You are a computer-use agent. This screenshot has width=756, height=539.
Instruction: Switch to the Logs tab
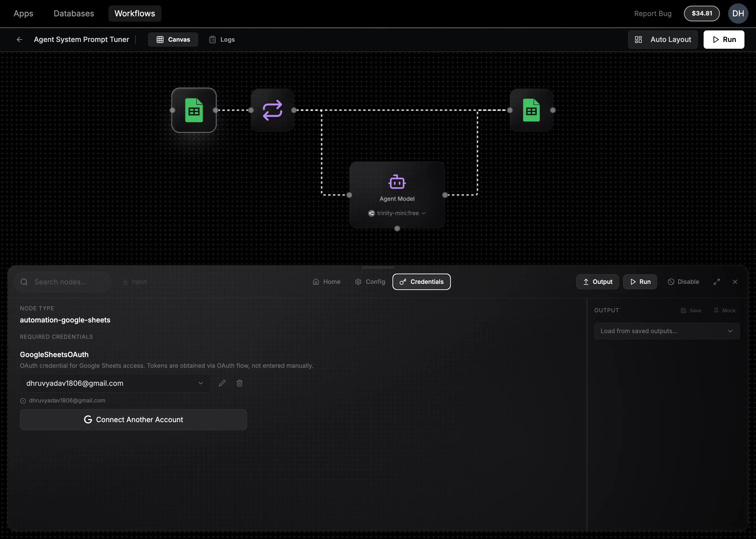222,39
